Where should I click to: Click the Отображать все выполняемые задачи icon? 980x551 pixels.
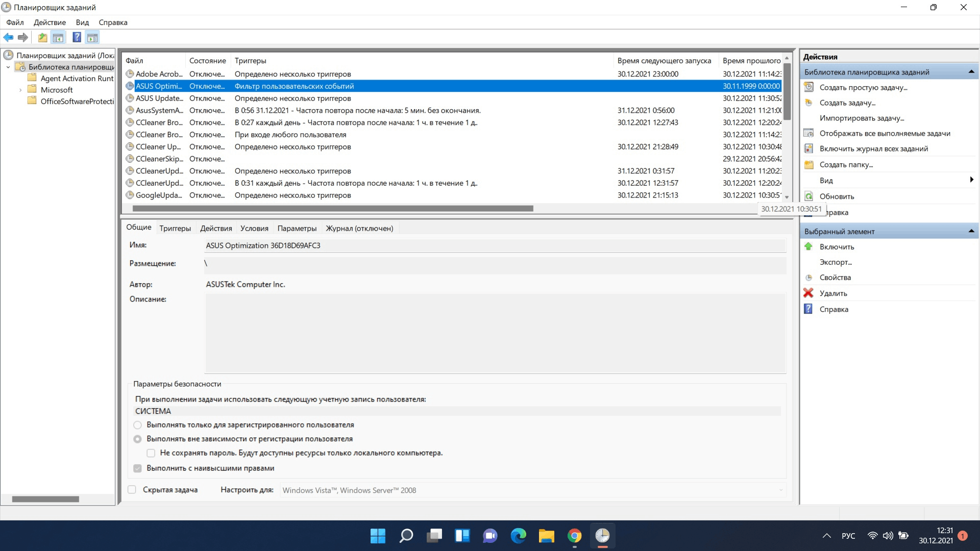[808, 133]
